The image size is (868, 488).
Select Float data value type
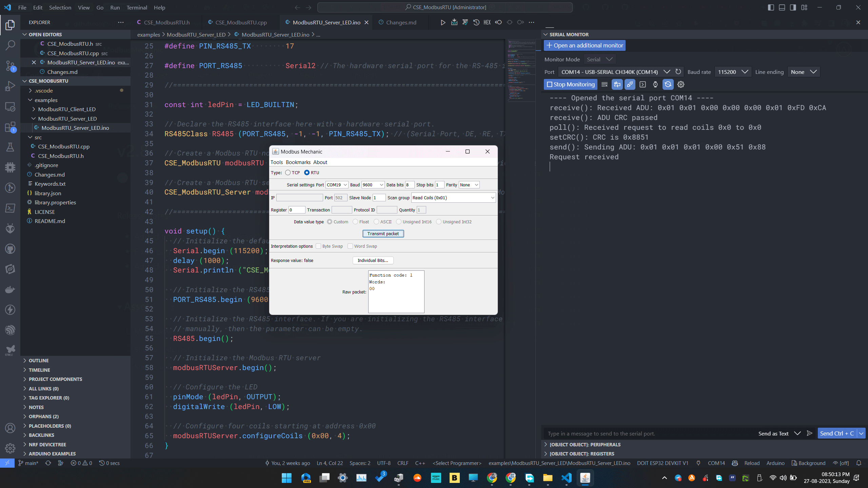coord(355,222)
